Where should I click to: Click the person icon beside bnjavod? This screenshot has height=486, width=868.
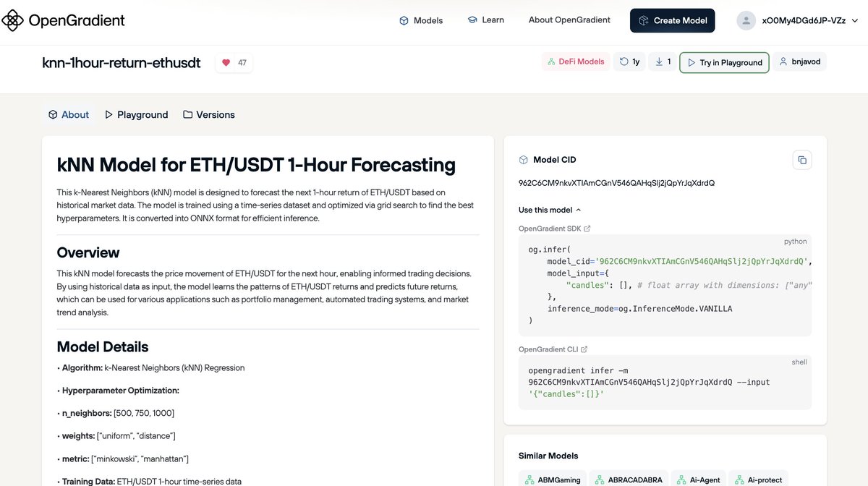pyautogui.click(x=783, y=61)
